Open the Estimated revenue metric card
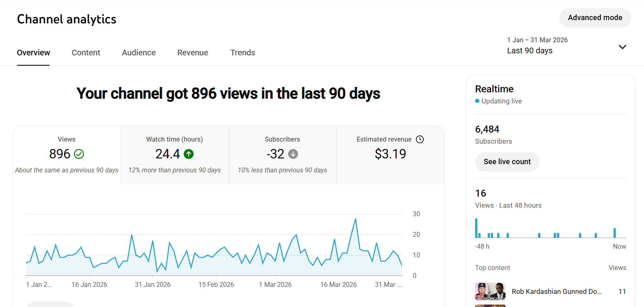 coord(390,155)
